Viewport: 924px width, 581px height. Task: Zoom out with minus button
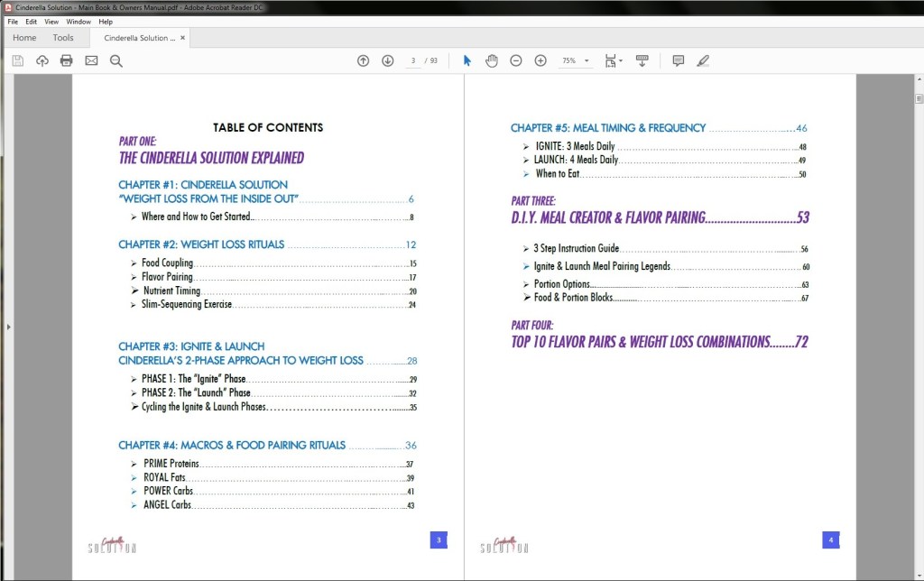point(516,60)
